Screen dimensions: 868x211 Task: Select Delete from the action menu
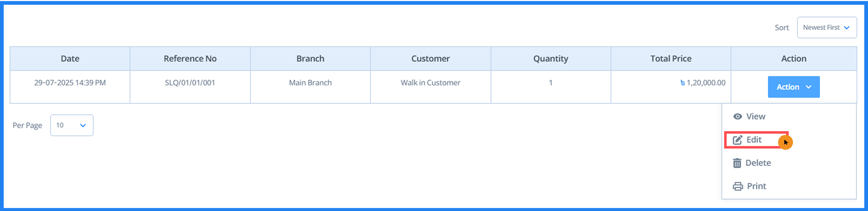(x=758, y=163)
